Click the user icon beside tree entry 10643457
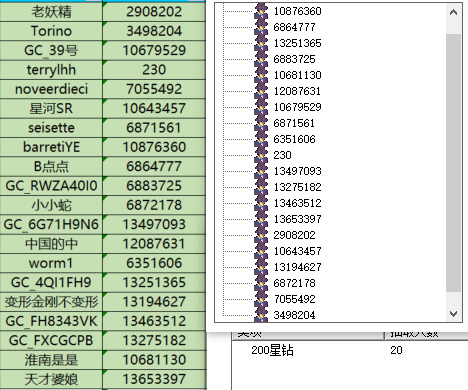468x390 pixels. point(261,251)
